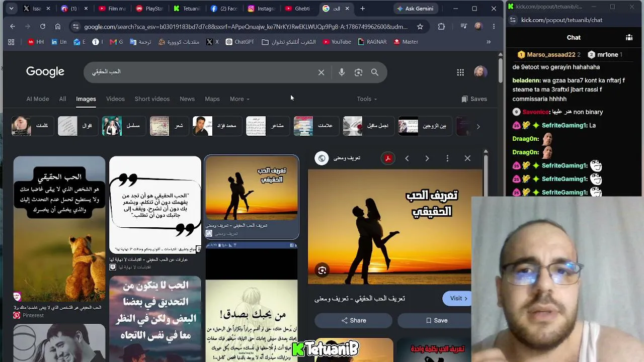644x362 pixels.
Task: Open the lion cubs Pinterest image thumbnail
Action: [59, 229]
